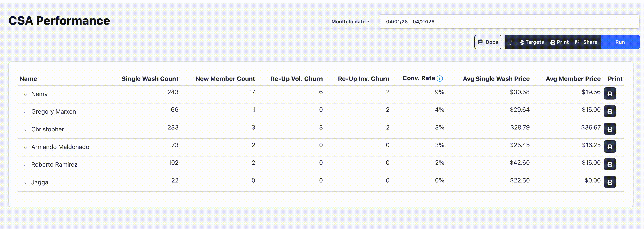Screen dimensions: 644x229
Task: Select the name Gregory Marxen
Action: pos(54,112)
